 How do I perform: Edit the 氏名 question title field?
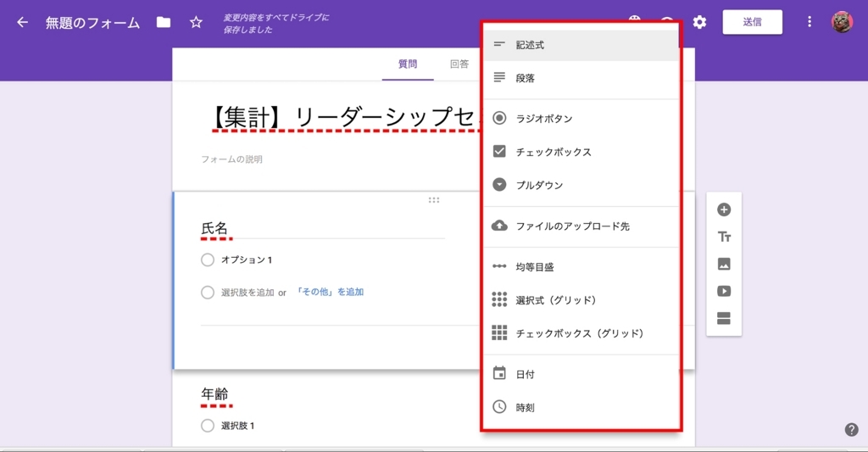[x=323, y=229]
